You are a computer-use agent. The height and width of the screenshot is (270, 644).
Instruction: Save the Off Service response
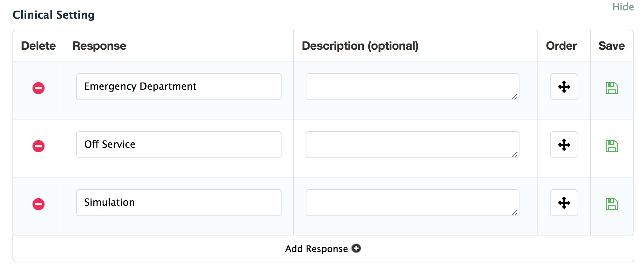click(611, 146)
